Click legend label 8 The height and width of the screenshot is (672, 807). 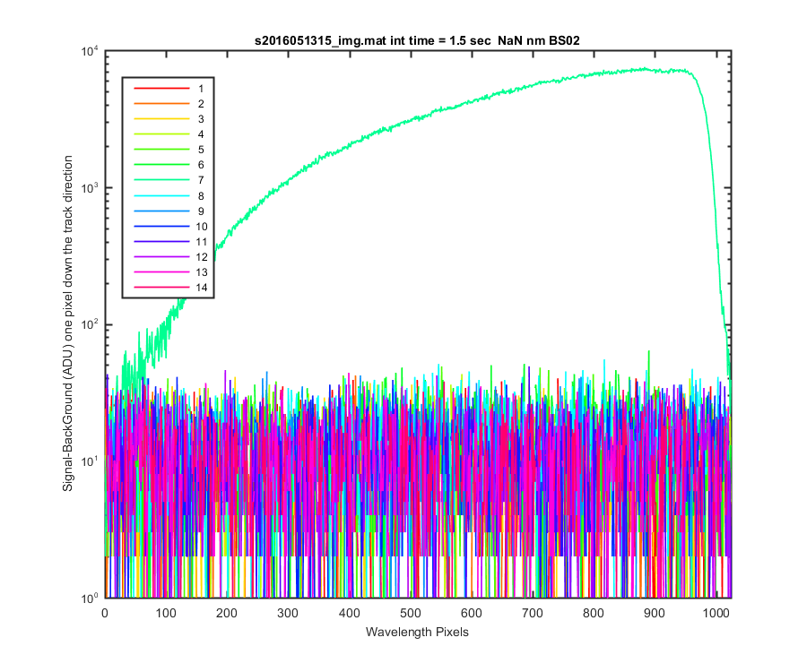201,196
